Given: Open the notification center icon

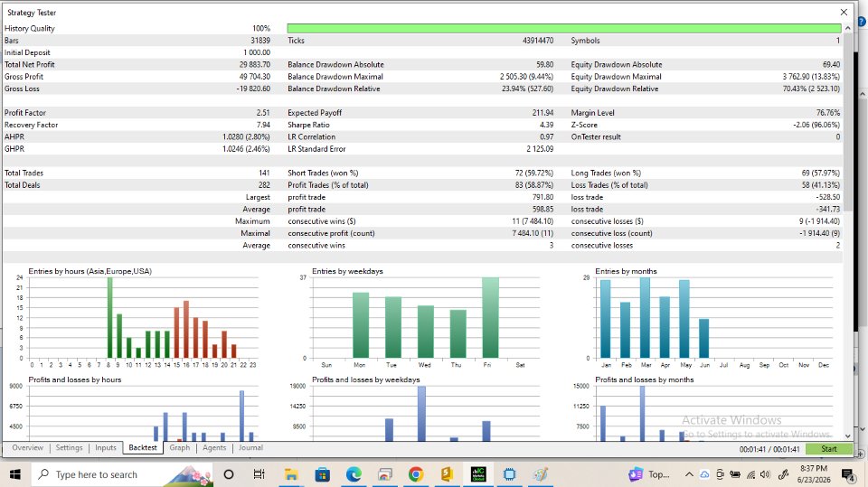Looking at the screenshot, I should [x=847, y=474].
